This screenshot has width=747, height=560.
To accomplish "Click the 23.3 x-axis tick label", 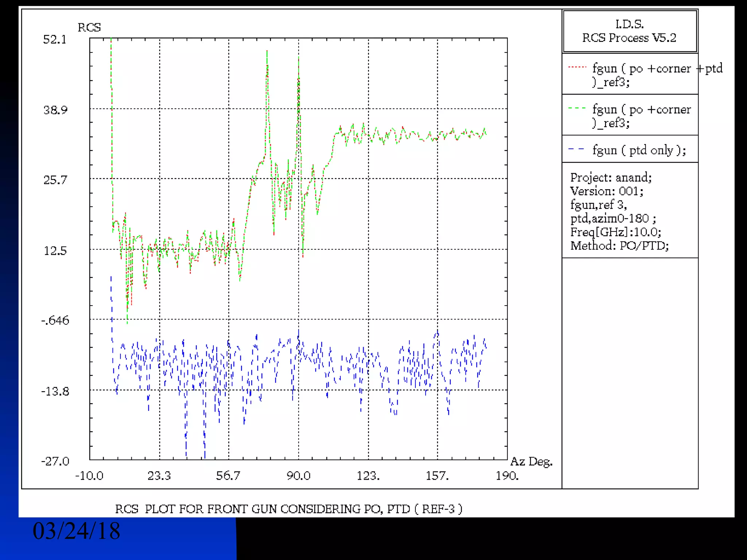I will [159, 476].
